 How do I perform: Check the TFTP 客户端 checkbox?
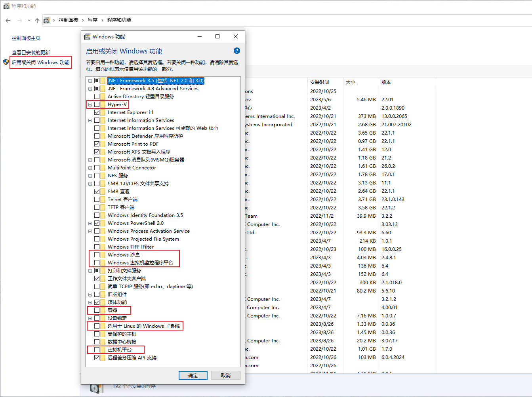pos(97,207)
